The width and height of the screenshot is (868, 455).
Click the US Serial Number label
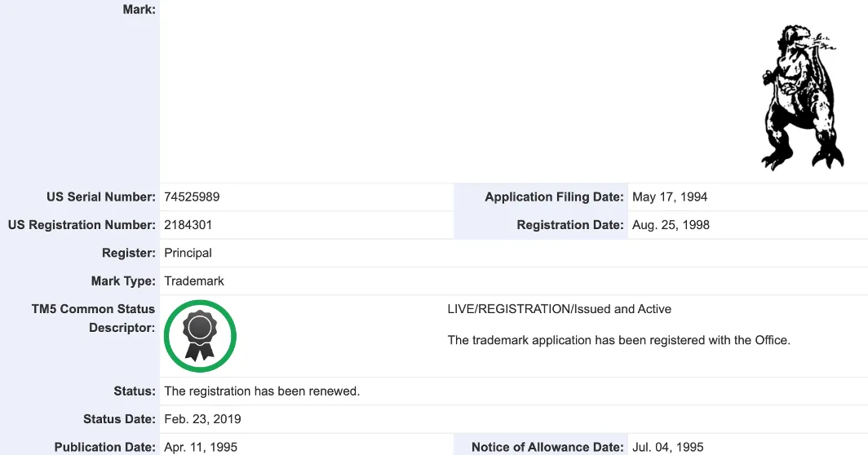pos(101,197)
